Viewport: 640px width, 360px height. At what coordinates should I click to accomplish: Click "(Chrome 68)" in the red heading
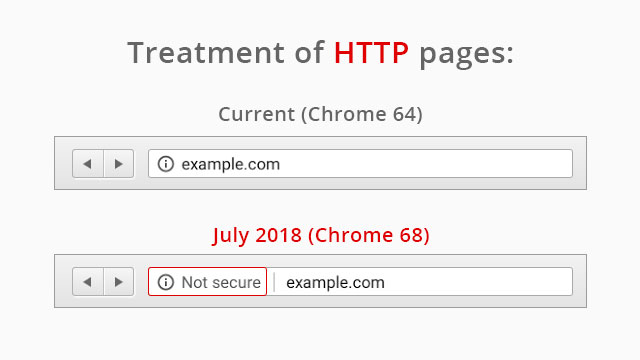pos(369,236)
